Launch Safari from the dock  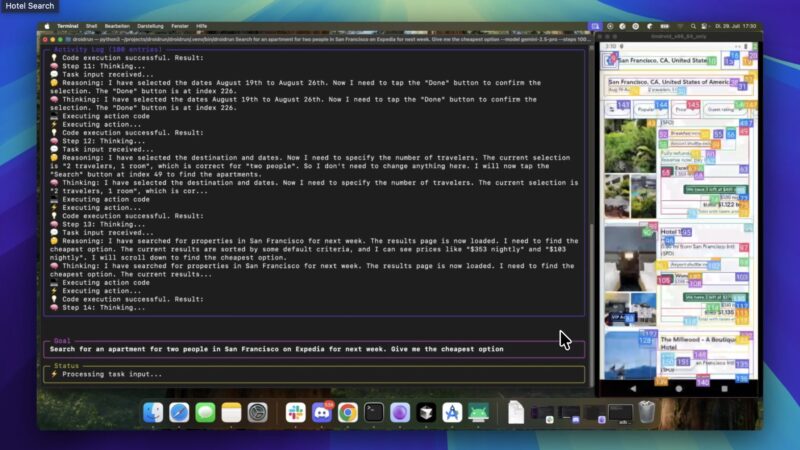pos(179,412)
